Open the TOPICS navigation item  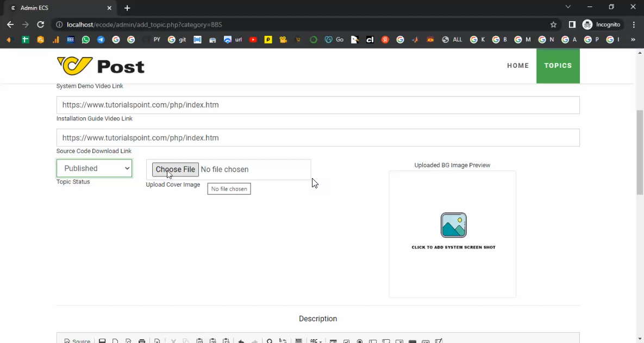[558, 66]
